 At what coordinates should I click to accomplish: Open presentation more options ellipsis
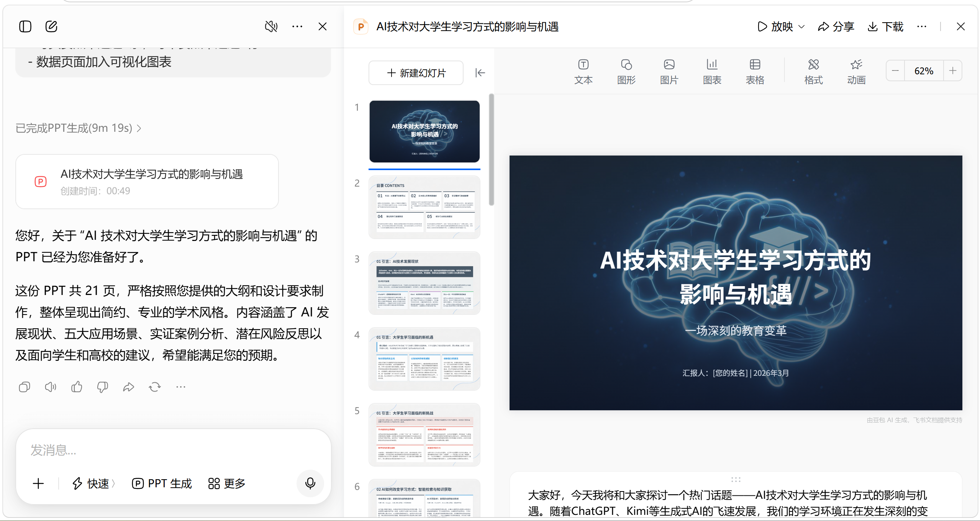tap(922, 26)
